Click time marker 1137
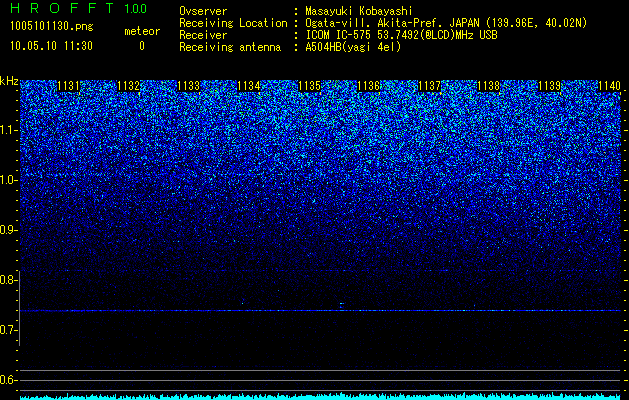 point(429,86)
